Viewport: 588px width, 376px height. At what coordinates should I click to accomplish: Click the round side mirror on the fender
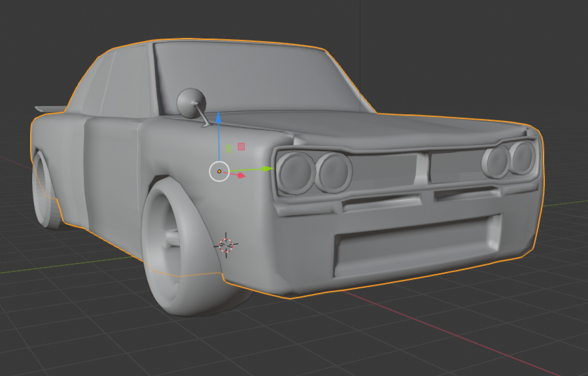coord(191,103)
